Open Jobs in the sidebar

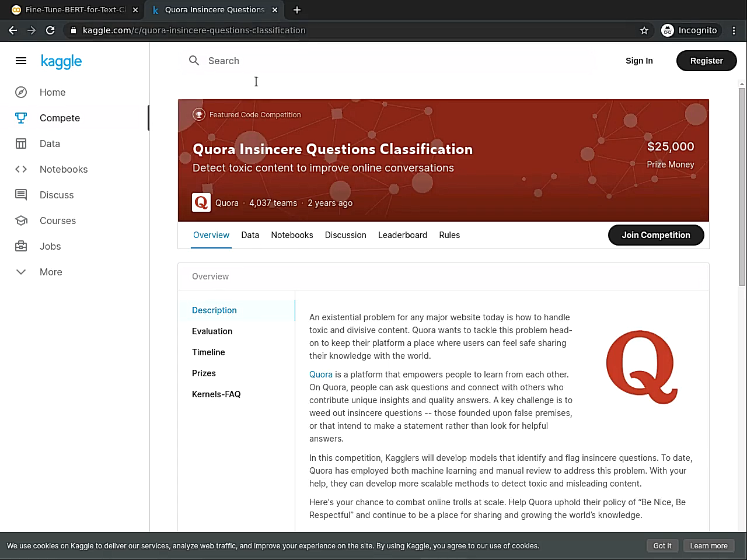click(x=50, y=246)
